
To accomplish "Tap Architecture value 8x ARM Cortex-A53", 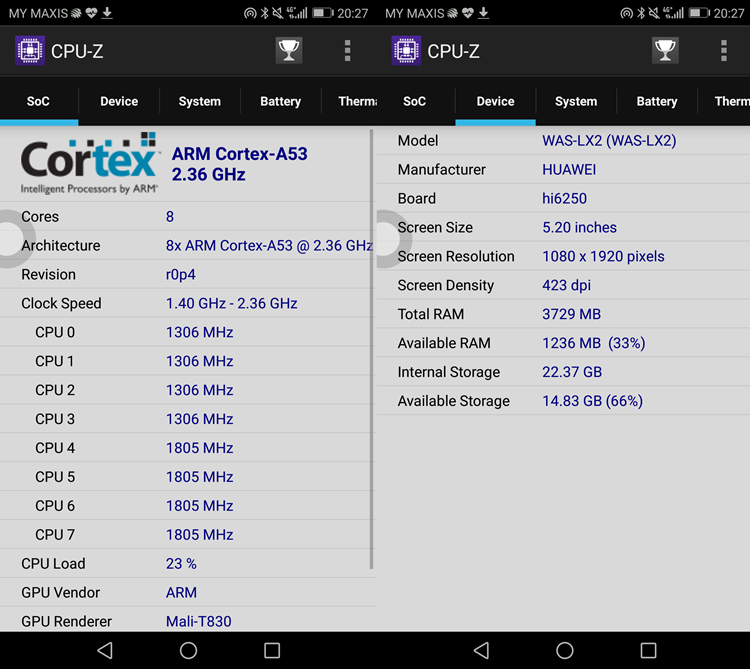I will point(269,245).
